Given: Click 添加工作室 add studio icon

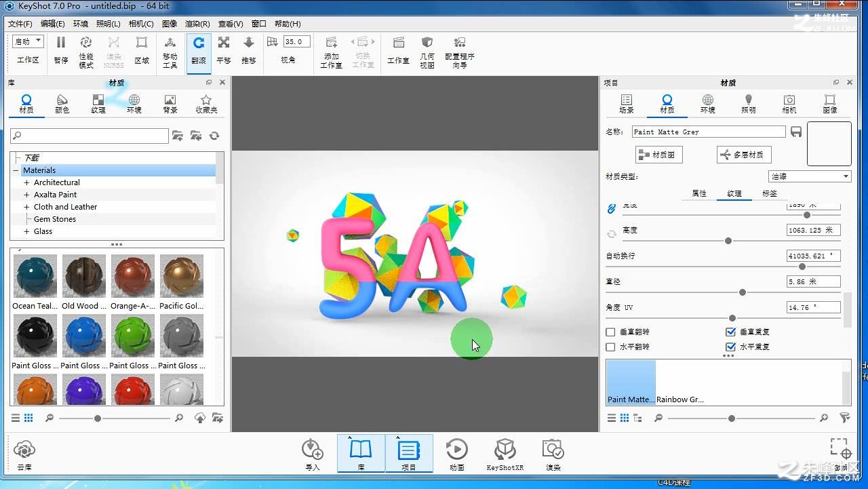Looking at the screenshot, I should pyautogui.click(x=331, y=52).
